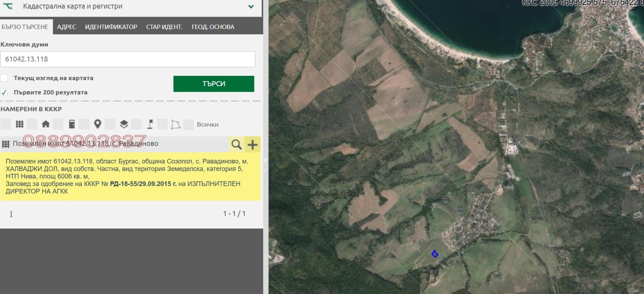Uncheck 'Първите 200 резултата' checkbox

(4, 92)
